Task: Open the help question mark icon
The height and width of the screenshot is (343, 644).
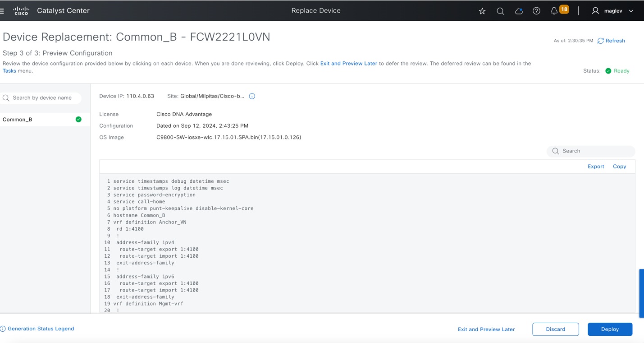Action: (x=536, y=10)
